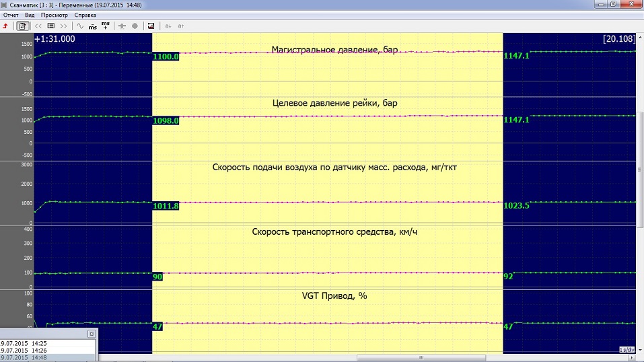Viewport: 644px width, 362px height.
Task: Close the recordings list popup panel
Action: (92, 334)
